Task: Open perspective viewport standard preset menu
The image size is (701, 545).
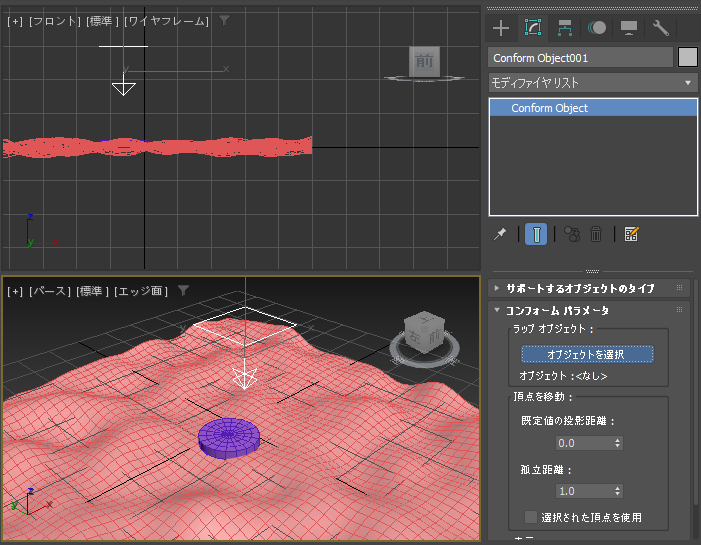Action: tap(92, 291)
